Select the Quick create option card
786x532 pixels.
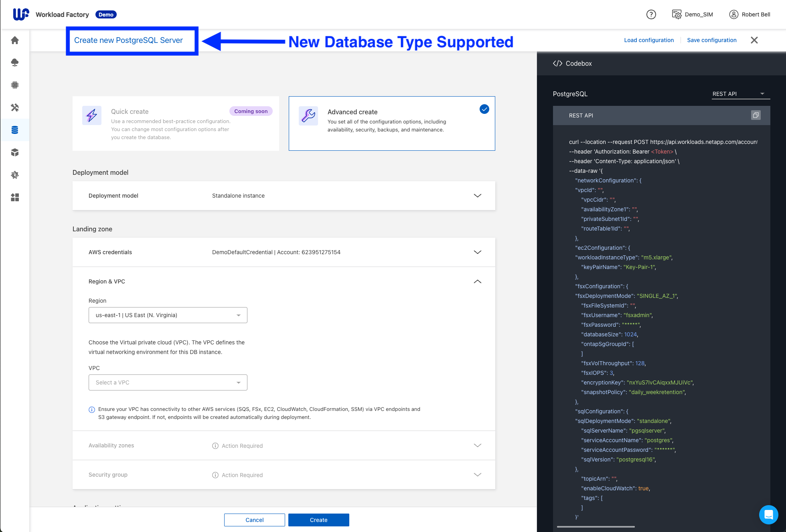pos(176,123)
